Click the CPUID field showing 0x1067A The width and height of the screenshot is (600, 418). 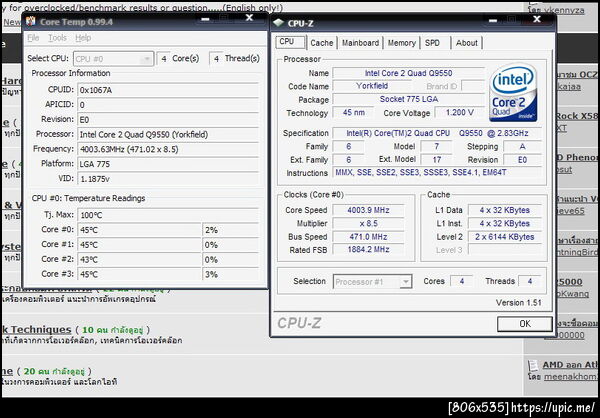[x=168, y=90]
